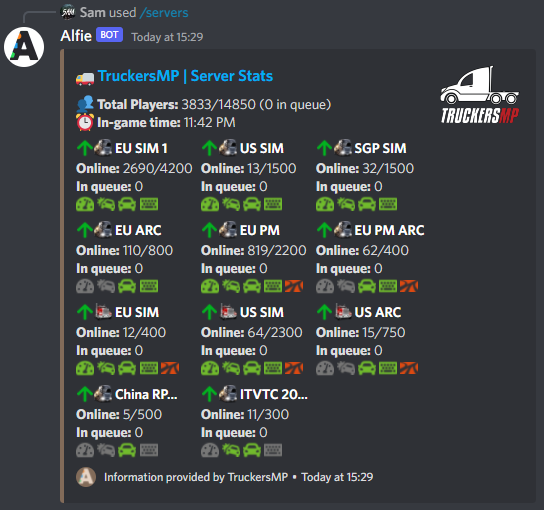This screenshot has width=544, height=510.
Task: Click the keyboard AFK icon under EU SIM 1
Action: click(149, 204)
